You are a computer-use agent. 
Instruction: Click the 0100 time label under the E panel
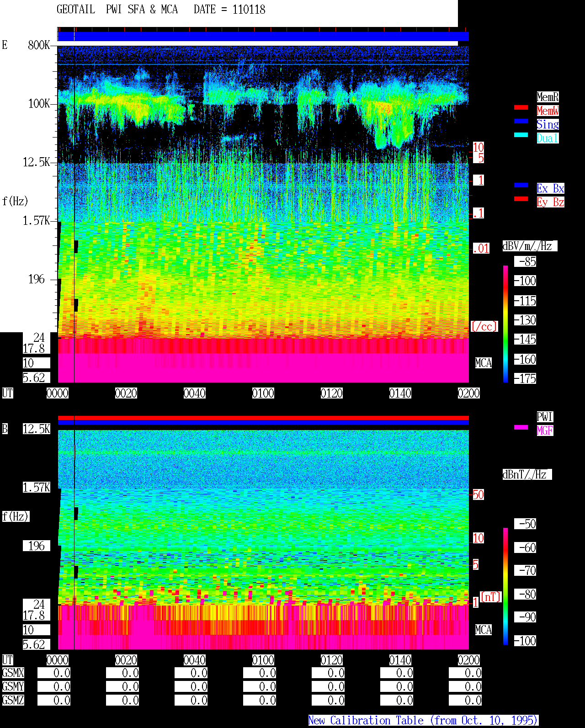[x=263, y=393]
